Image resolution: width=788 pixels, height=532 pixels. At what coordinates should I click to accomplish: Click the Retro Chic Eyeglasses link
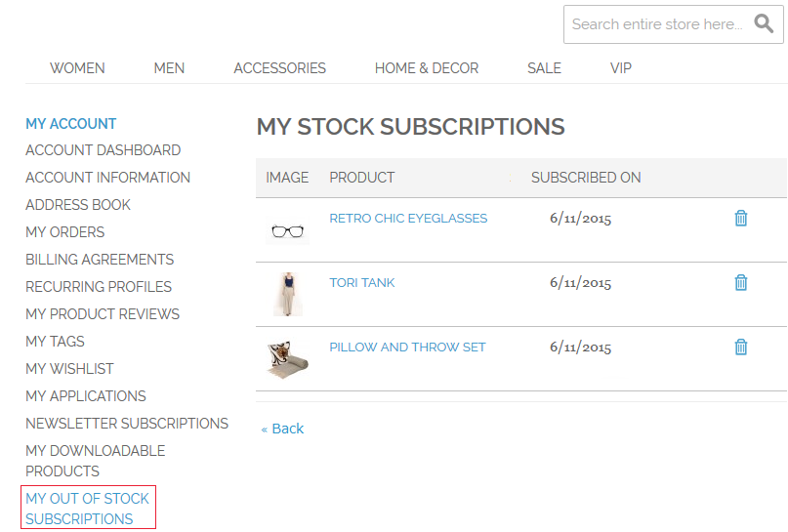(408, 219)
